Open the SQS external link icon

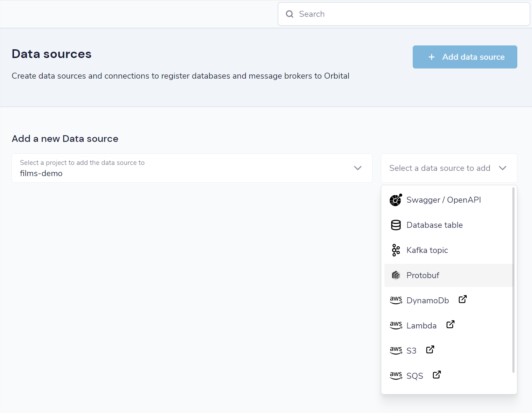coord(437,375)
